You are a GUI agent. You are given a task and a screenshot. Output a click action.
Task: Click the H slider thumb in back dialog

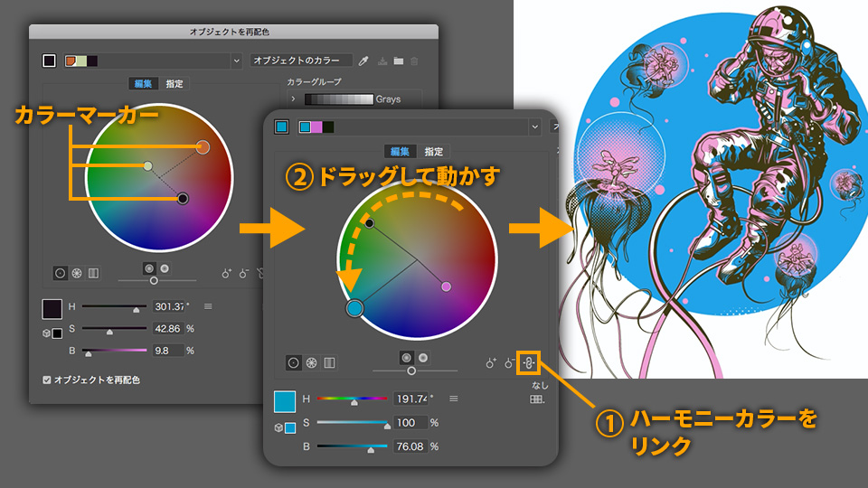click(137, 310)
